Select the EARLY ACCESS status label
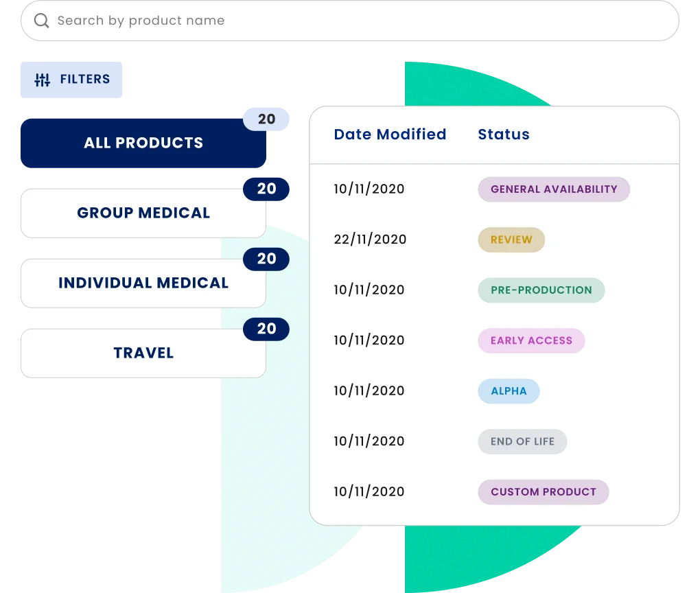The image size is (700, 593). pos(531,340)
